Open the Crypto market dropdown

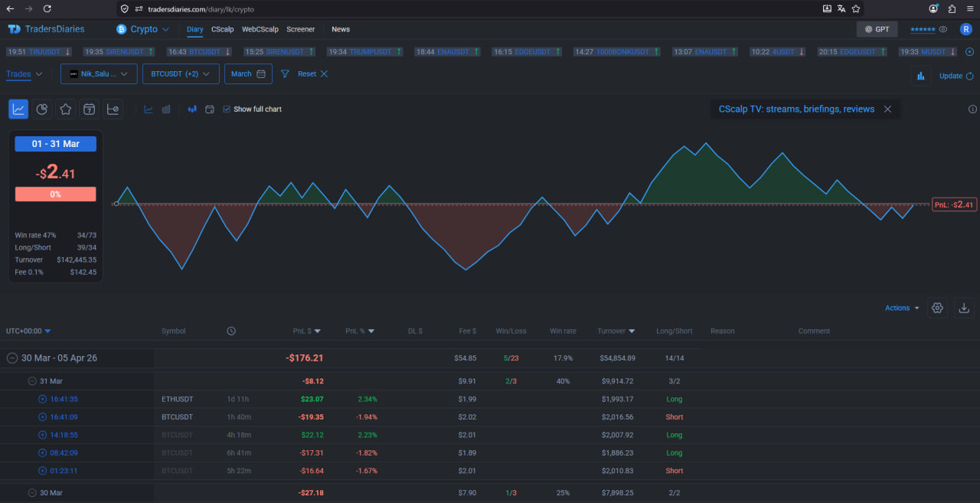pyautogui.click(x=142, y=29)
